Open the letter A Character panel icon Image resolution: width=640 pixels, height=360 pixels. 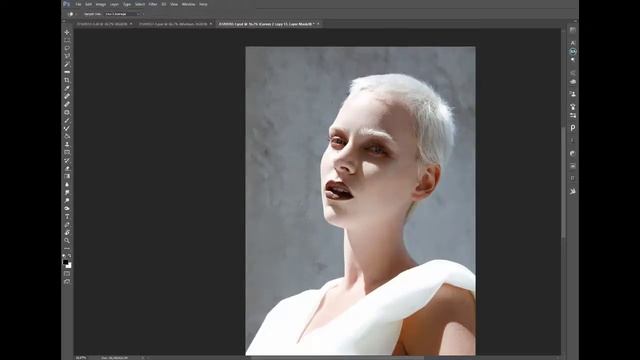click(x=573, y=43)
